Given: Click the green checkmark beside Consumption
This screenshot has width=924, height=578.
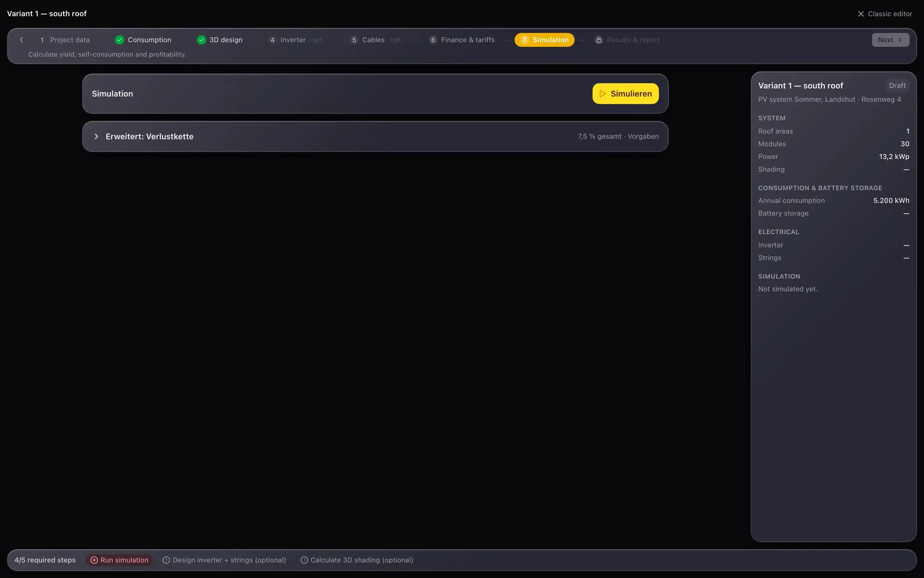Looking at the screenshot, I should point(119,40).
